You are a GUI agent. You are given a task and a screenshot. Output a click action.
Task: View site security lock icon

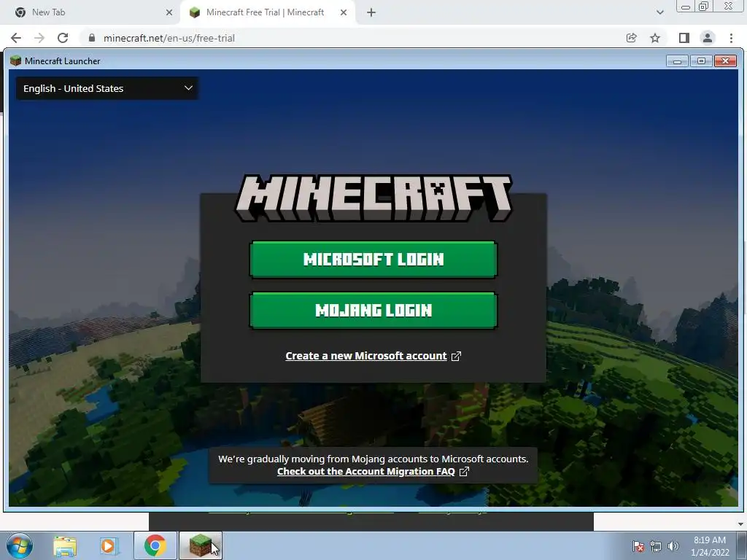coord(92,38)
